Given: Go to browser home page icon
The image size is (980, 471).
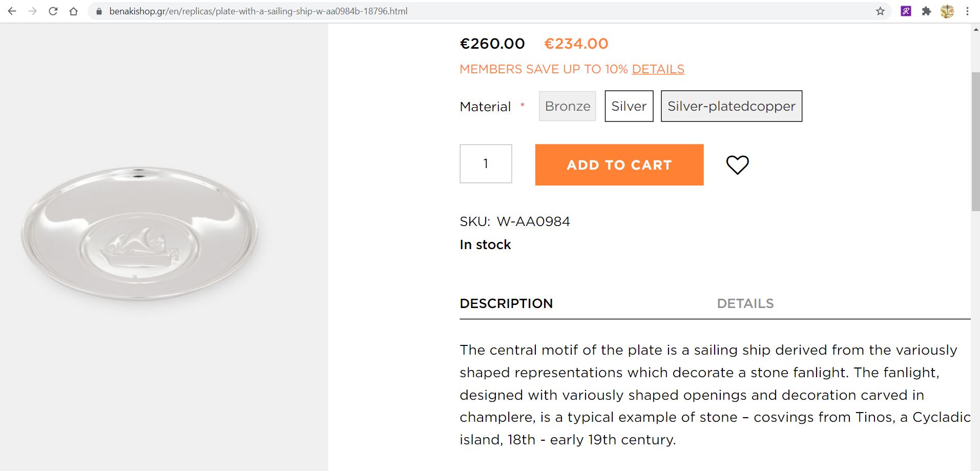Looking at the screenshot, I should pyautogui.click(x=73, y=11).
